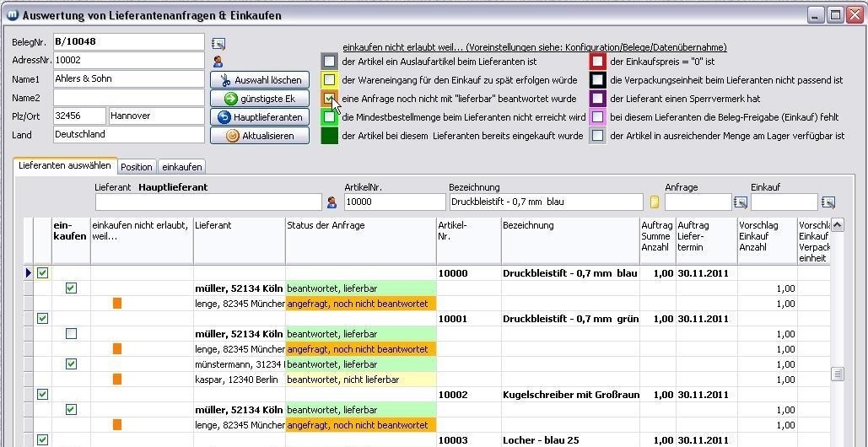Enable the yellow 'Wareneingang zu spät' checkbox
The width and height of the screenshot is (868, 447).
point(329,80)
